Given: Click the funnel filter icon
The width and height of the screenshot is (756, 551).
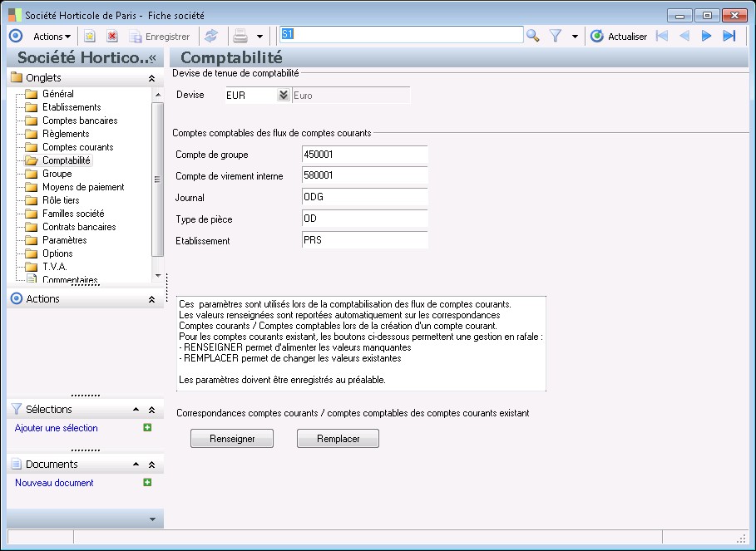Looking at the screenshot, I should tap(556, 36).
